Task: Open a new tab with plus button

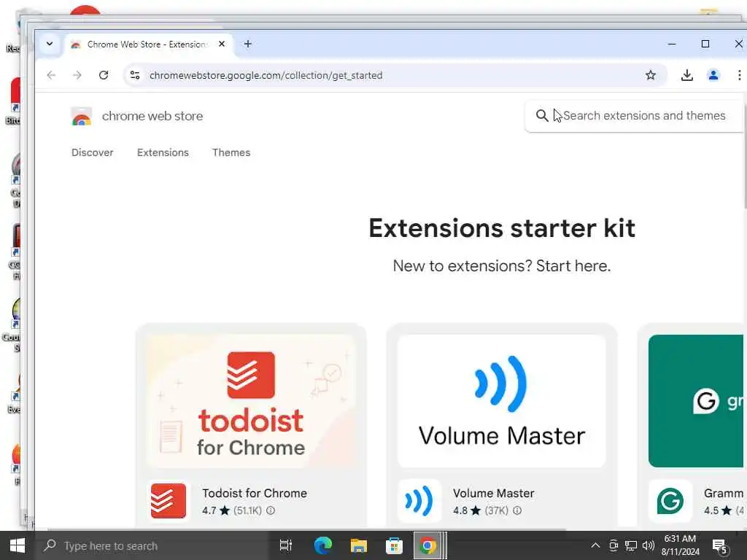Action: click(x=248, y=44)
